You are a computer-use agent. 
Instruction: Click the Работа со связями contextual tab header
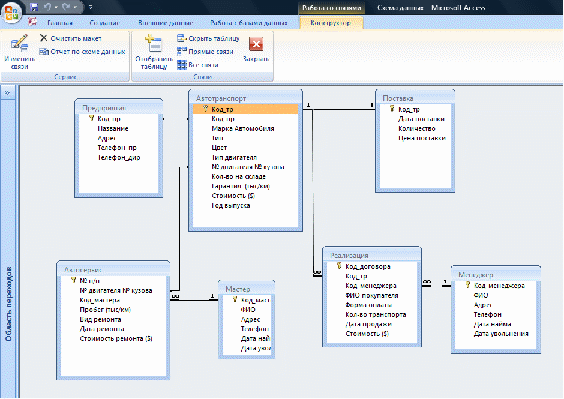click(331, 8)
